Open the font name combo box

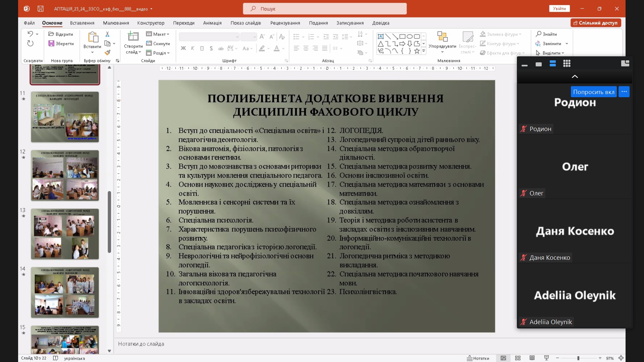[209, 37]
